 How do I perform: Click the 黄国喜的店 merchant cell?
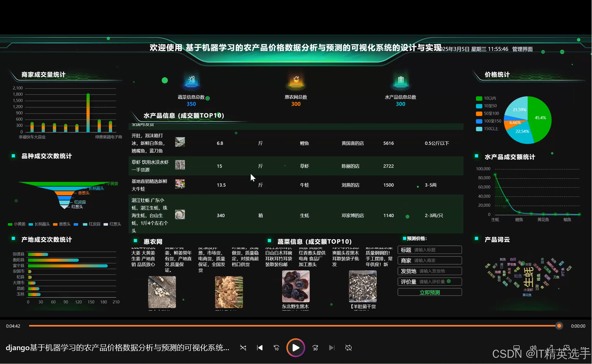353,143
